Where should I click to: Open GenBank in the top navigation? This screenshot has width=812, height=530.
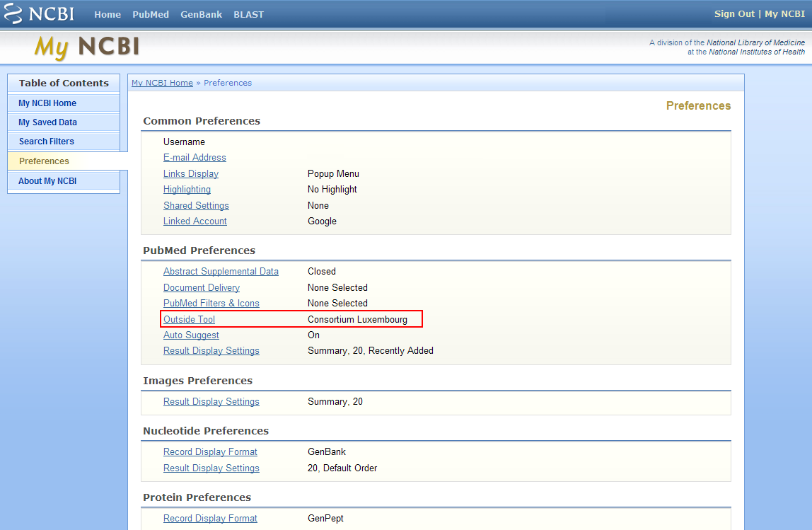(201, 15)
